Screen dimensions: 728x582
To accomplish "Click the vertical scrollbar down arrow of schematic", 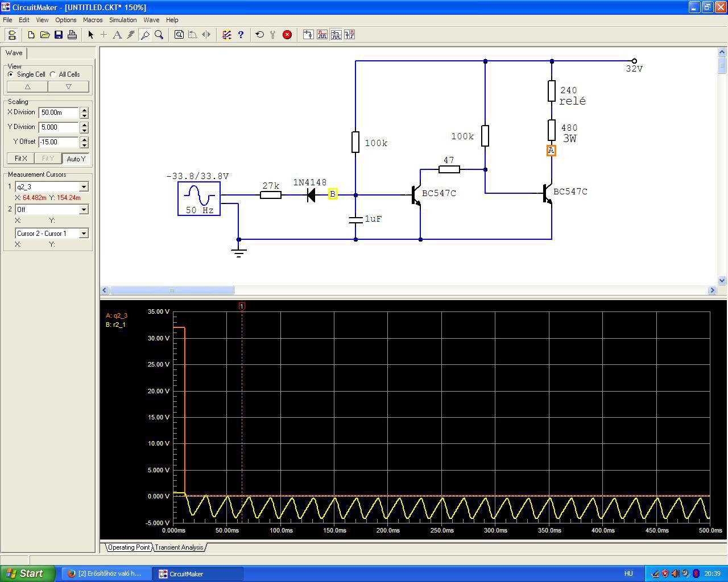I will pos(722,280).
